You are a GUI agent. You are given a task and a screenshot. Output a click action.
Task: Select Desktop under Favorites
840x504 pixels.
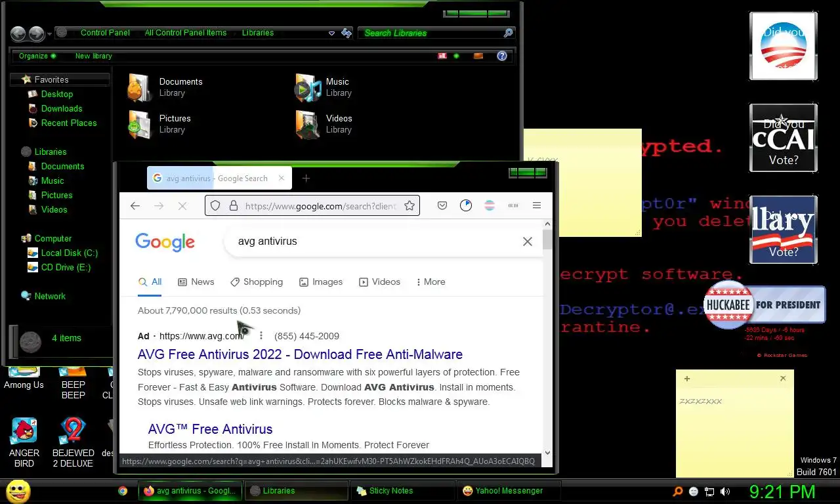coord(57,94)
